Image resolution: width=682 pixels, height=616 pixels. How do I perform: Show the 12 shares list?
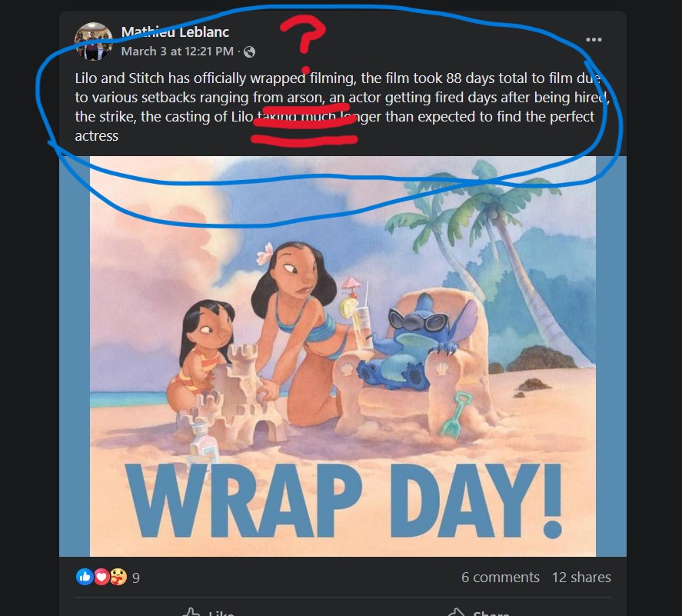(581, 577)
